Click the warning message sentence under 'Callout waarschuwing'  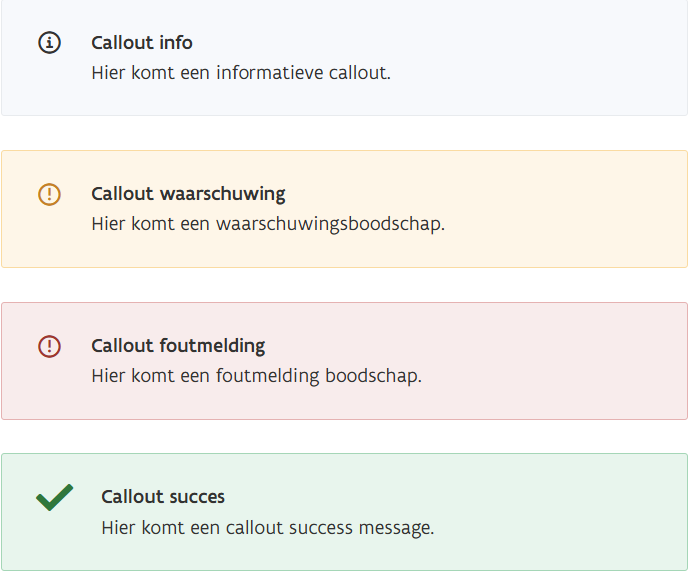click(x=267, y=224)
